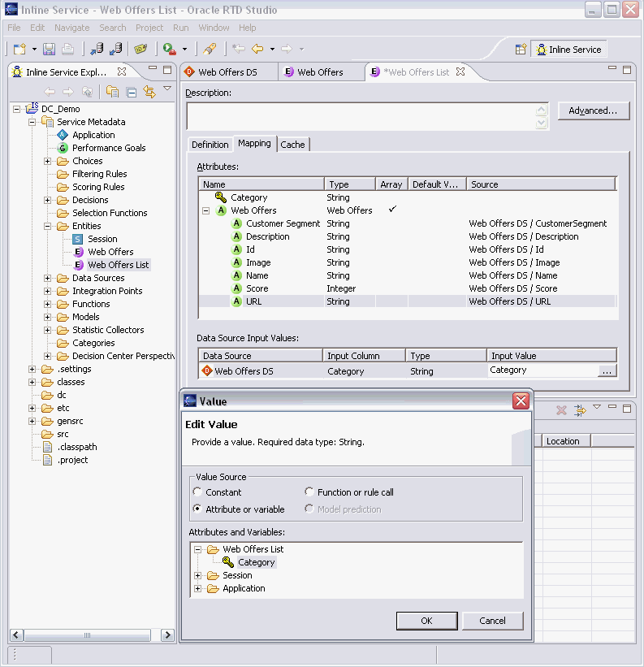Click the New wizard toolbar icon
Image resolution: width=644 pixels, height=667 pixels.
(x=19, y=49)
